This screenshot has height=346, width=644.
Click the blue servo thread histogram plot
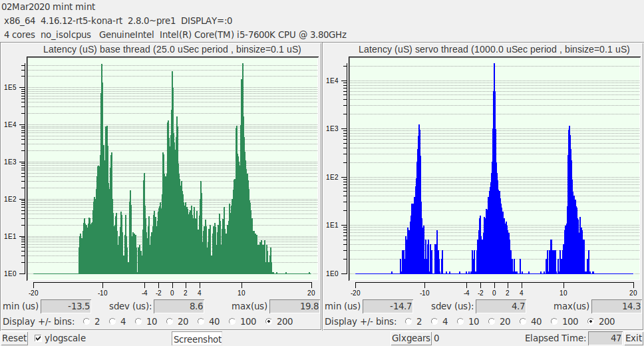(x=494, y=168)
